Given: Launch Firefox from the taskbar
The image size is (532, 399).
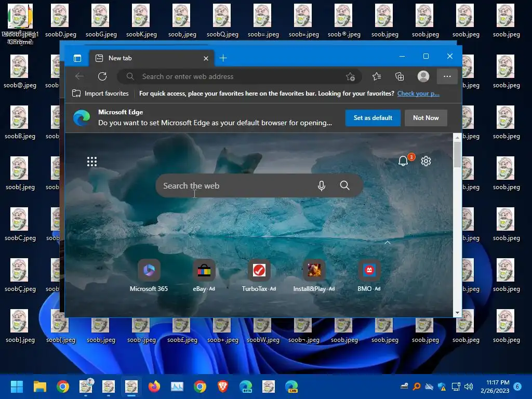Looking at the screenshot, I should (x=154, y=387).
